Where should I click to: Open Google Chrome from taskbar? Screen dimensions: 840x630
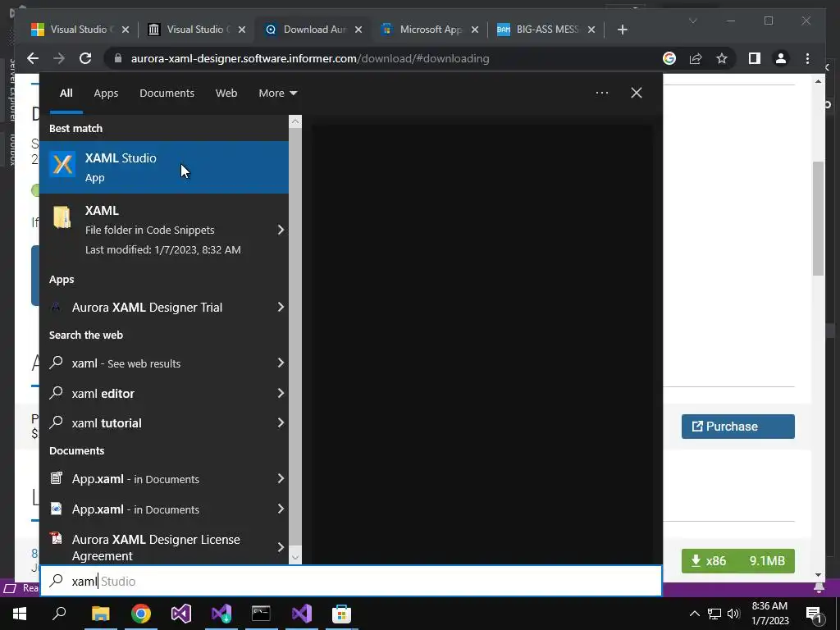141,614
